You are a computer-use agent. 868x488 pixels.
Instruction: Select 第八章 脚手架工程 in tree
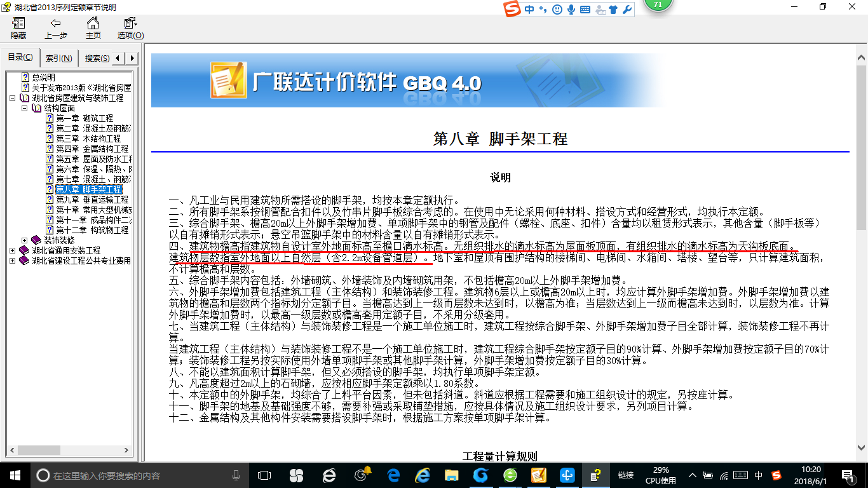click(88, 189)
